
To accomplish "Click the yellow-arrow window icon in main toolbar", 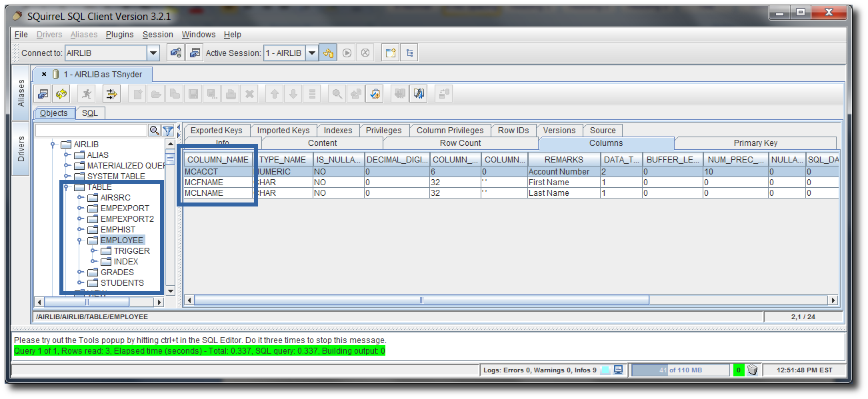I will click(x=390, y=53).
